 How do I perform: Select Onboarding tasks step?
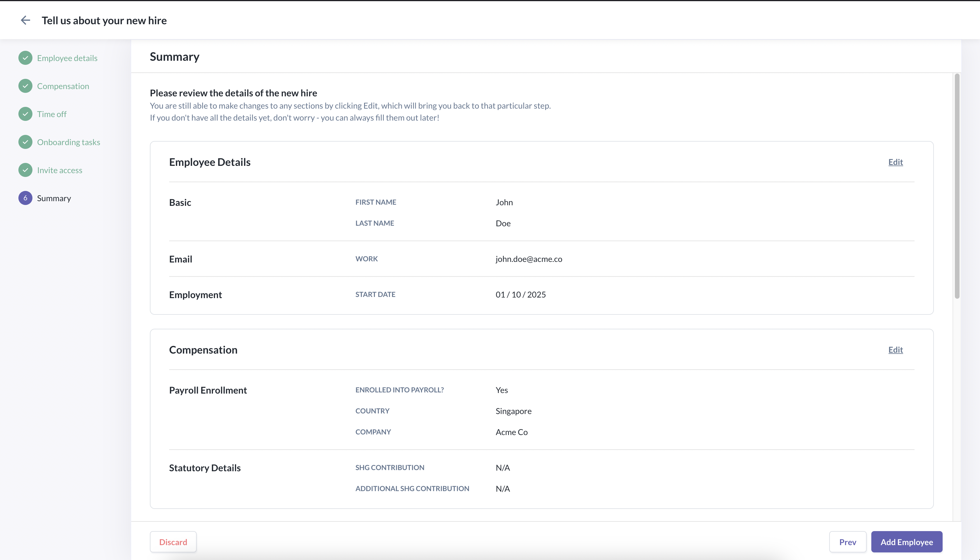(x=68, y=142)
